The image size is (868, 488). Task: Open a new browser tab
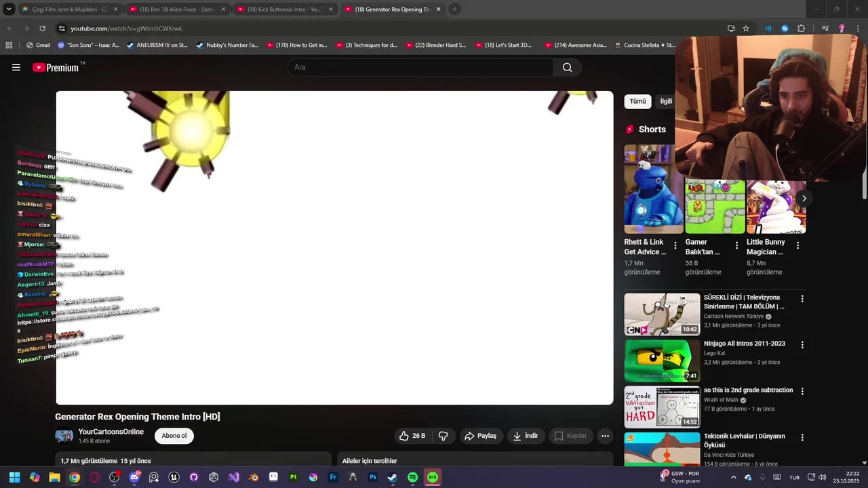pyautogui.click(x=454, y=9)
